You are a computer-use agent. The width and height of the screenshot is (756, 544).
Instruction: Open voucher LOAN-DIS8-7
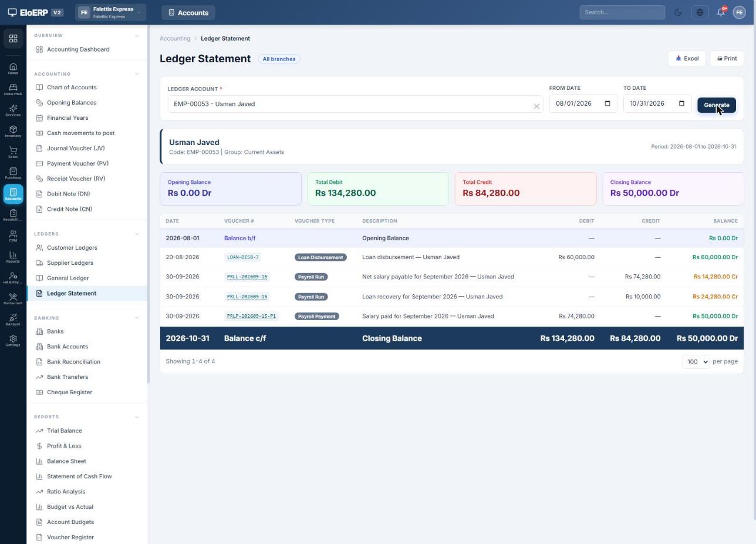242,257
